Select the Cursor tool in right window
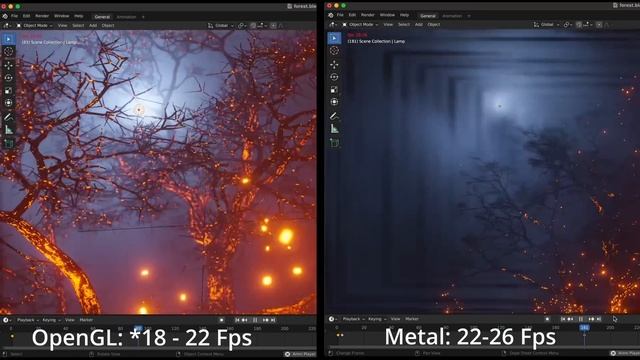This screenshot has width=640, height=360. [334, 51]
